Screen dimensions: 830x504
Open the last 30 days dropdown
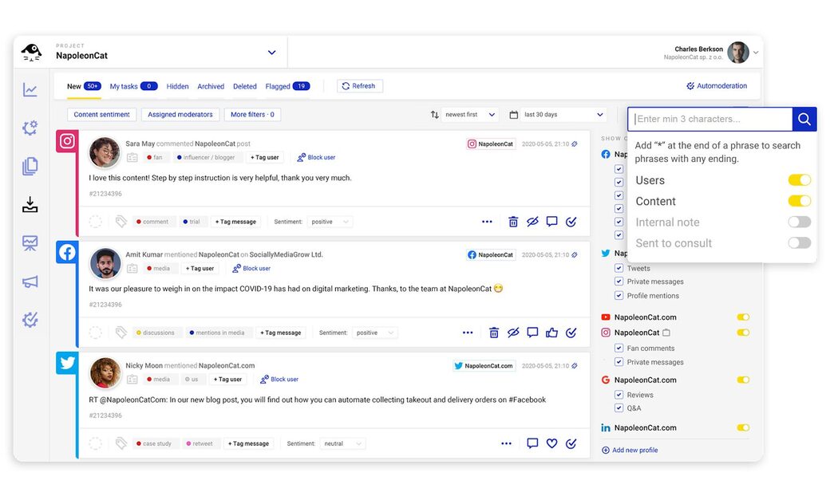[x=563, y=115]
